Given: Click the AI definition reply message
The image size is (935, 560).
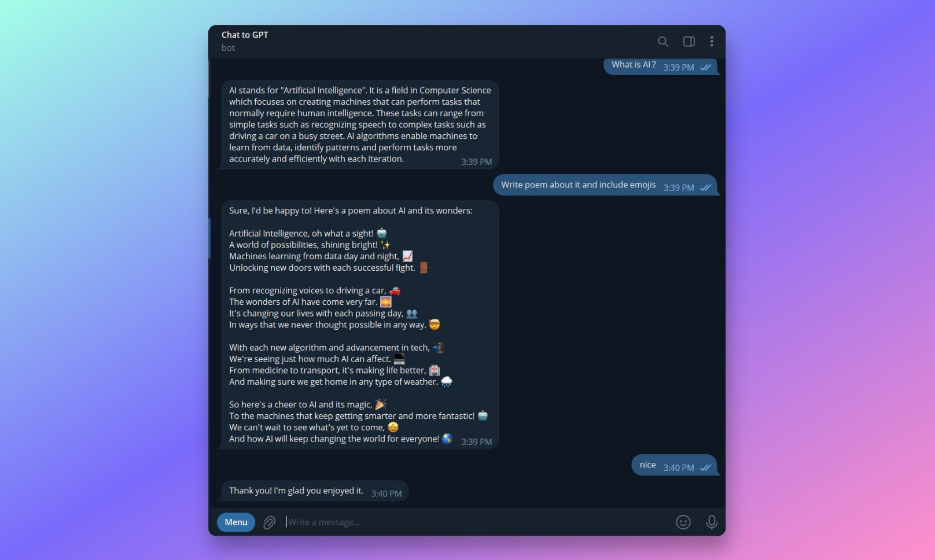Looking at the screenshot, I should coord(360,125).
